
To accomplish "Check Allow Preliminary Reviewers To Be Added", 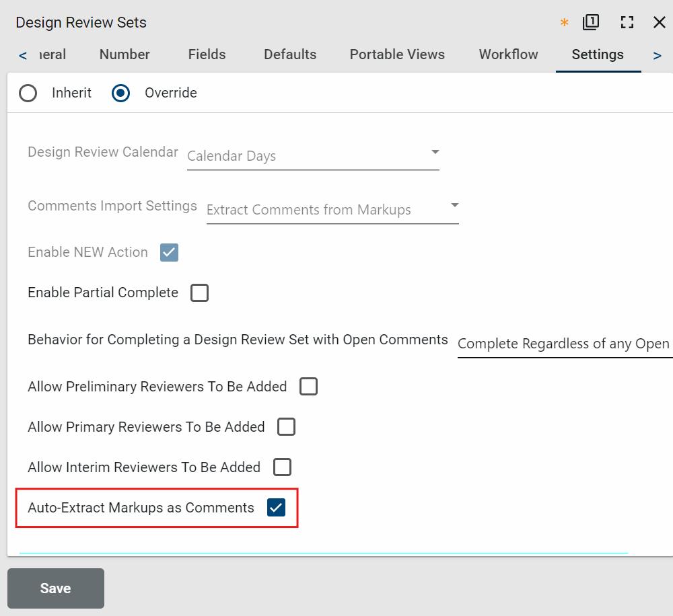I will [x=308, y=387].
